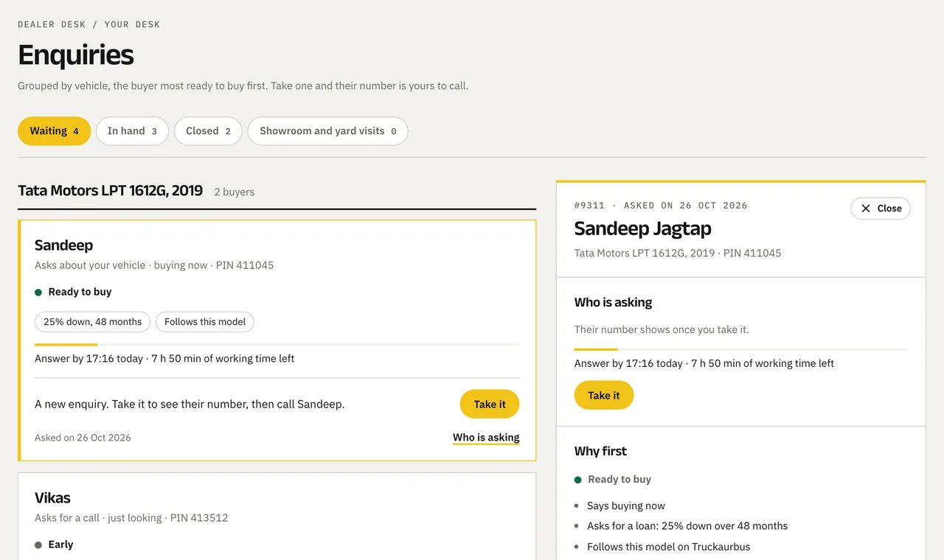Viewport: 944px width, 560px height.
Task: Select the Sandeep buyer name
Action: click(x=63, y=245)
